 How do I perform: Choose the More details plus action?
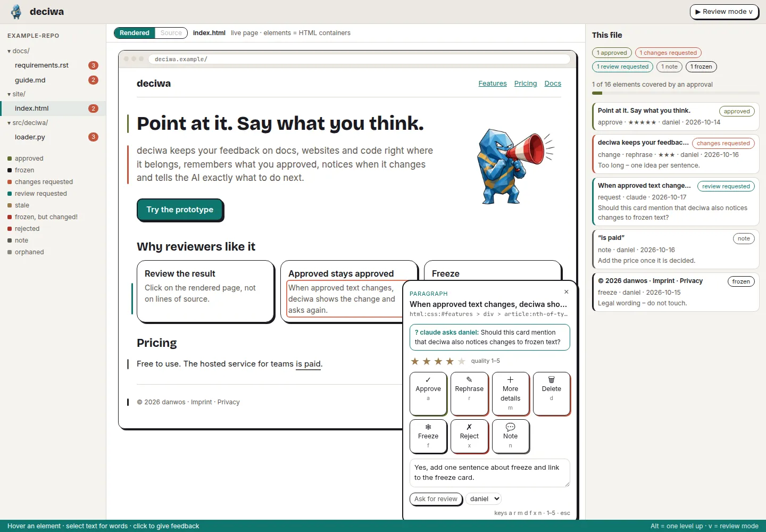(510, 393)
